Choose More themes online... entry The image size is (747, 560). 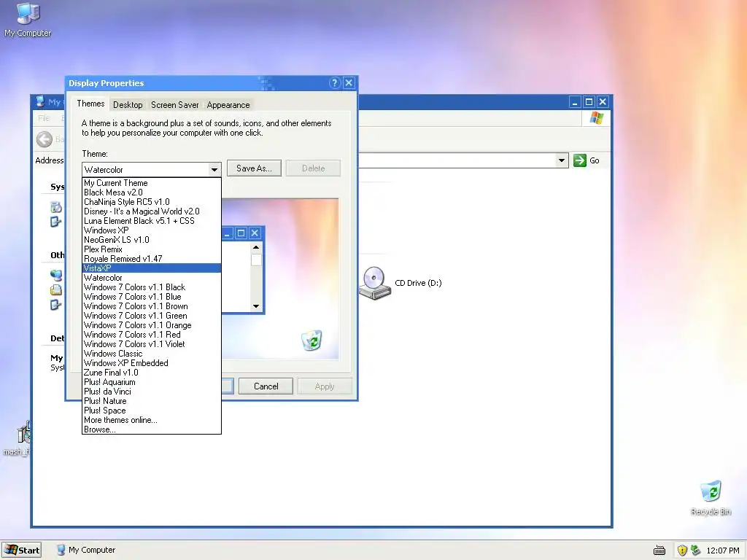(x=152, y=420)
